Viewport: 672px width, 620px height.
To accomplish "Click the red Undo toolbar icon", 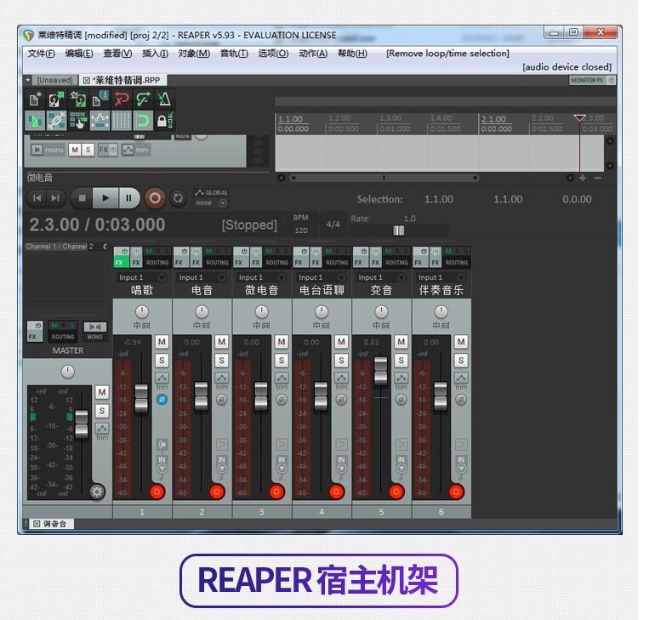I will point(122,100).
